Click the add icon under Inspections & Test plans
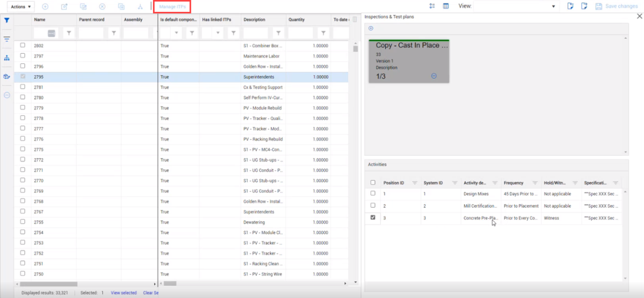This screenshot has height=298, width=644. (x=371, y=28)
